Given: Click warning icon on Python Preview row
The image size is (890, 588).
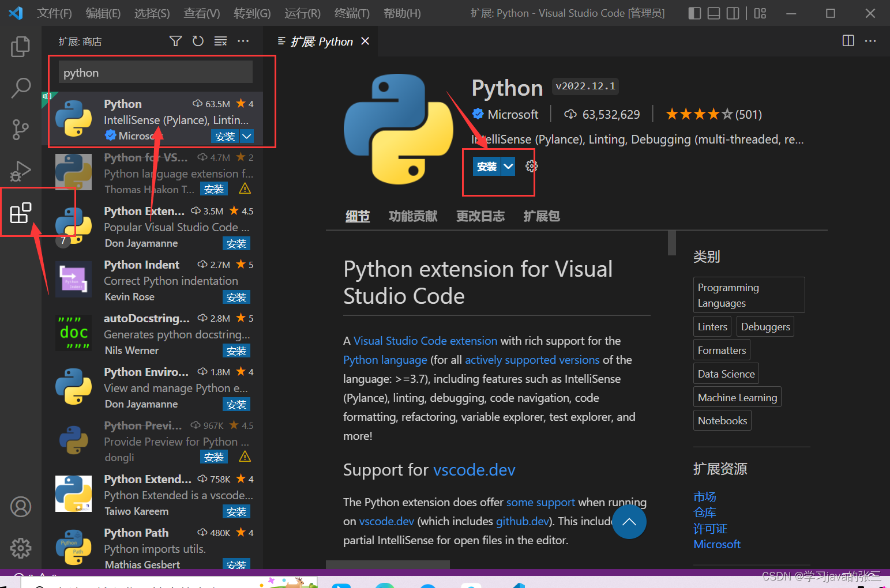Looking at the screenshot, I should pyautogui.click(x=245, y=457).
